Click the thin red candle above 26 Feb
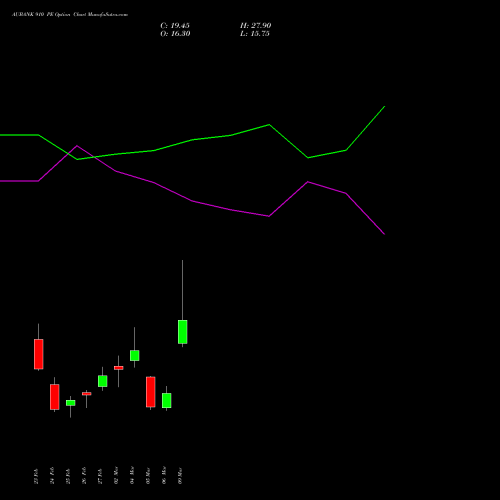The width and height of the screenshot is (500, 500). [x=87, y=394]
